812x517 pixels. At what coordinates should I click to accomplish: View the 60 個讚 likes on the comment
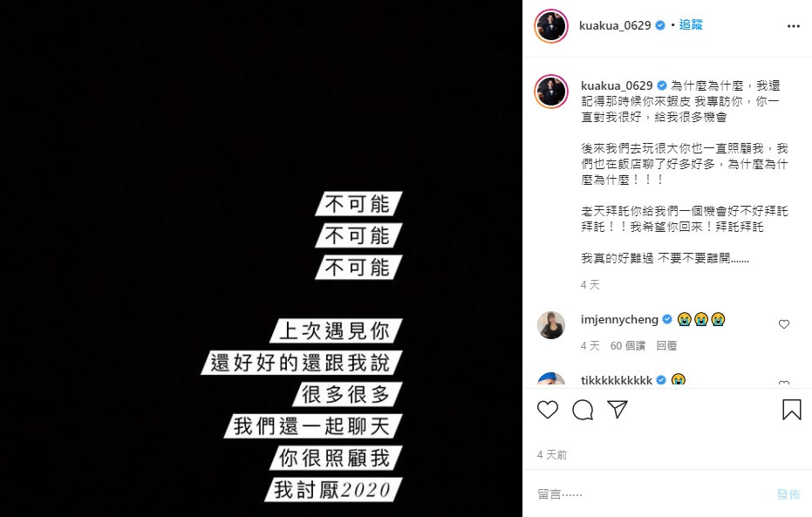[x=628, y=346]
